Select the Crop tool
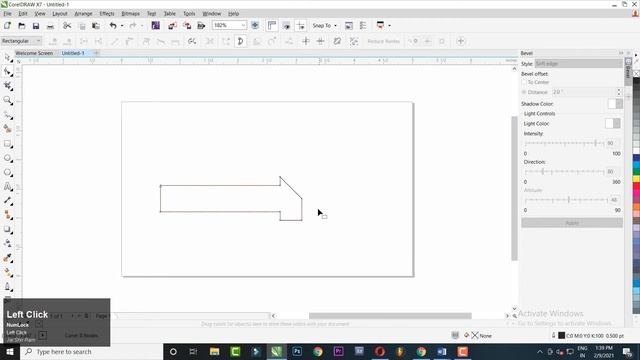 coord(7,86)
